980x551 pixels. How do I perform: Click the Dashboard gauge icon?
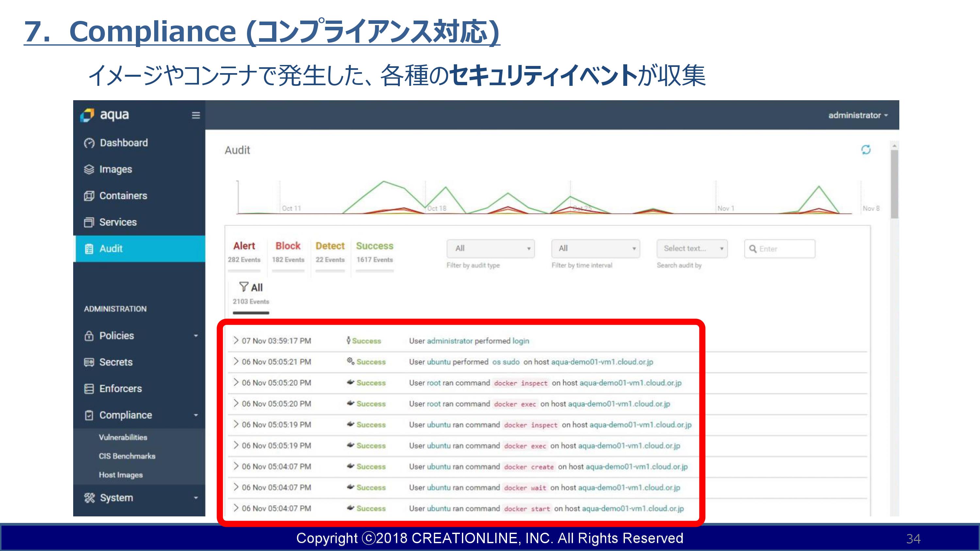click(89, 143)
